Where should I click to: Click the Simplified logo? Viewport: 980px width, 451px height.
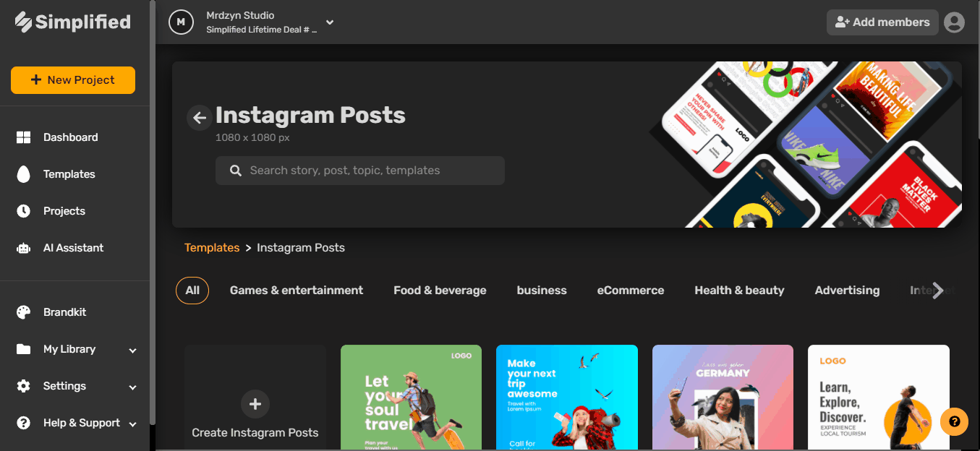73,22
